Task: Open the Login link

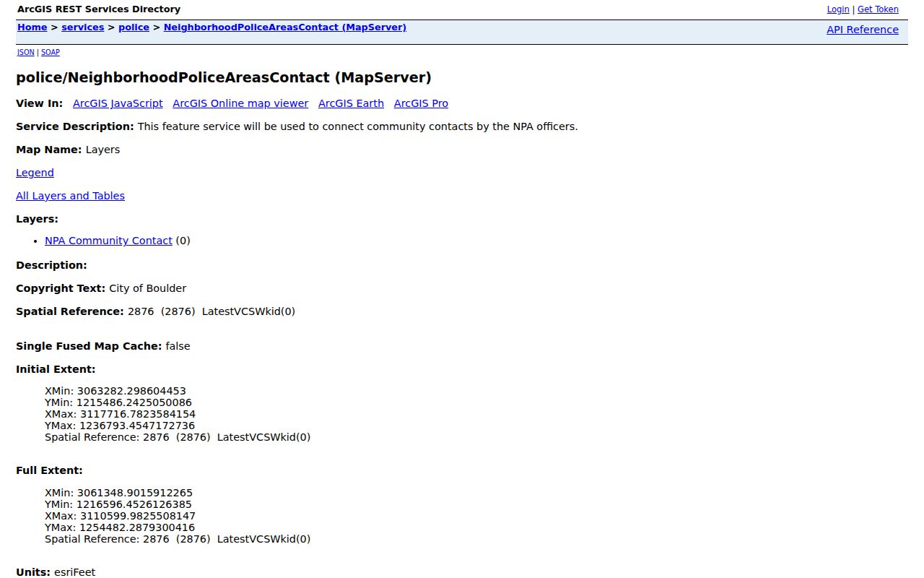Action: (838, 9)
